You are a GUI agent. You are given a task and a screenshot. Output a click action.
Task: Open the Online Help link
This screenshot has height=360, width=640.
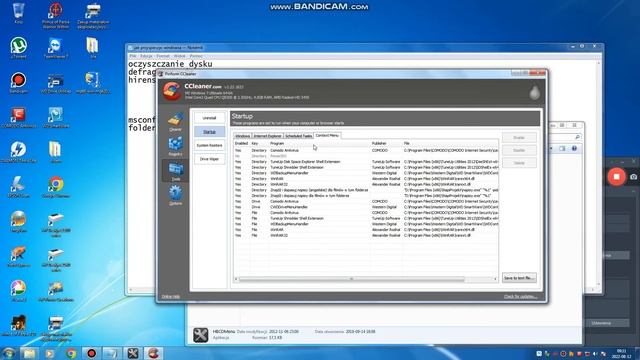pos(171,297)
